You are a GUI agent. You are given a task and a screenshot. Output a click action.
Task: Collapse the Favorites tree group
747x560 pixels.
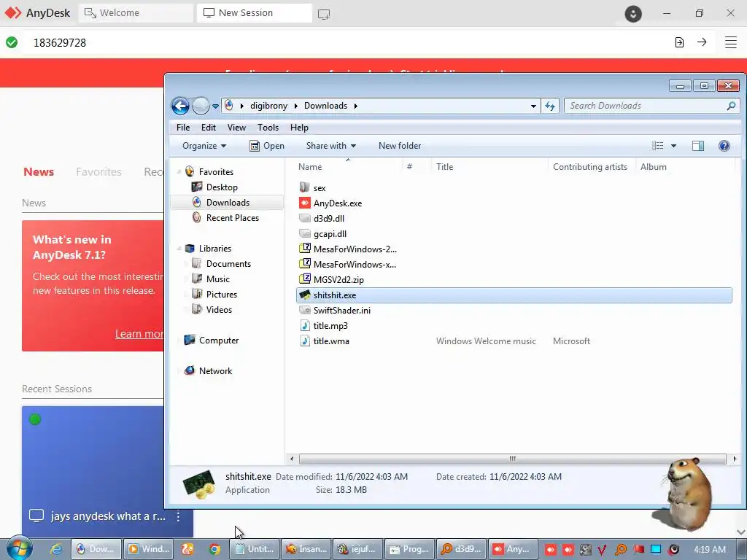[x=179, y=171]
